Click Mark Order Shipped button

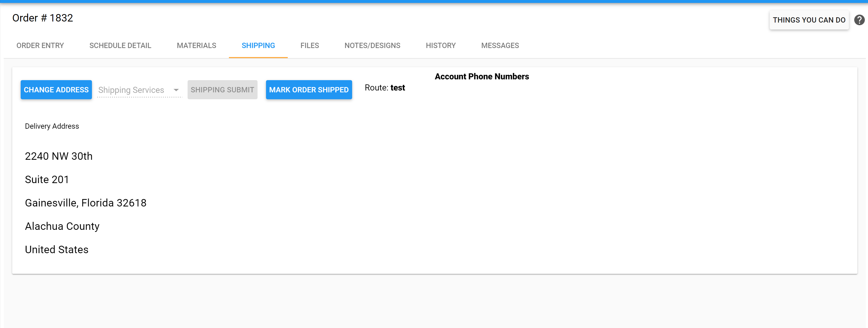click(309, 90)
